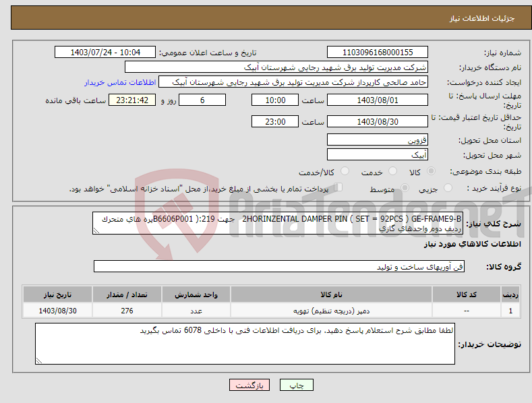The height and width of the screenshot is (403, 532).
Task: Select the کالا/خدمت radio button
Action: 345,171
